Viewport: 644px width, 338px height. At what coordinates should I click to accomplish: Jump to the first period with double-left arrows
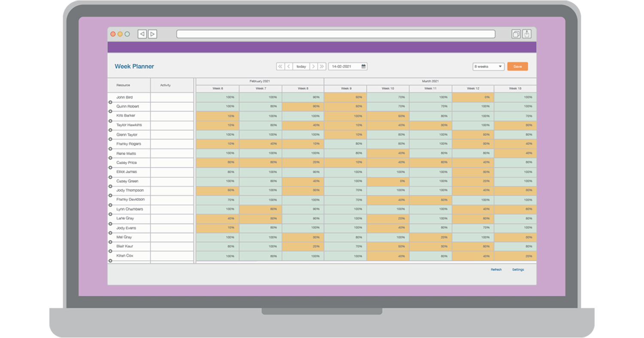281,66
